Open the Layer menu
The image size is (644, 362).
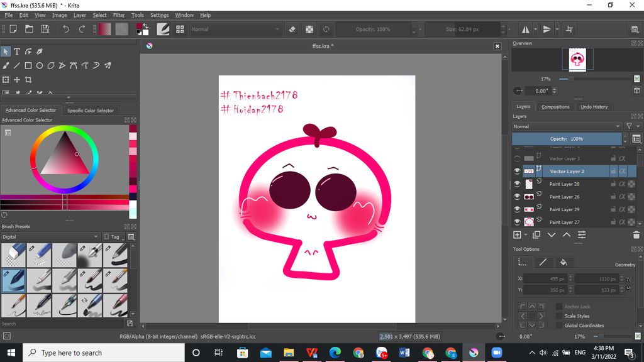pos(80,15)
